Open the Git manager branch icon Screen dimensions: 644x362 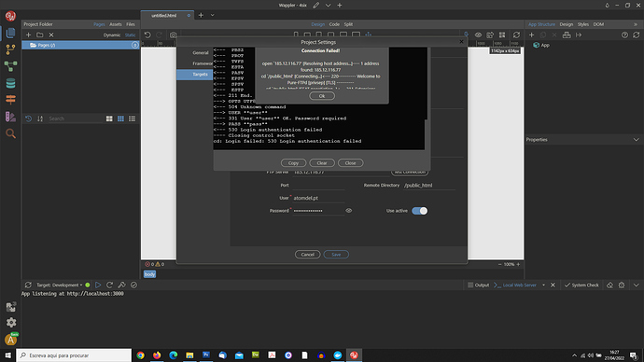10,49
